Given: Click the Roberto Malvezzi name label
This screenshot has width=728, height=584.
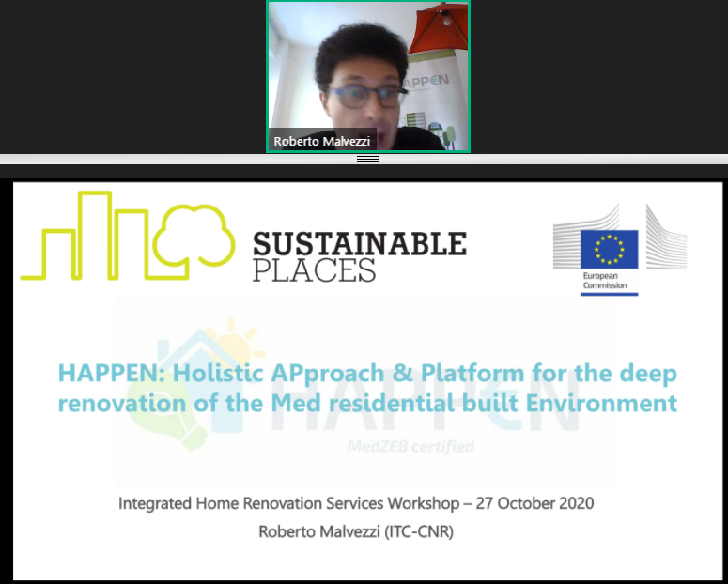Looking at the screenshot, I should [x=322, y=141].
